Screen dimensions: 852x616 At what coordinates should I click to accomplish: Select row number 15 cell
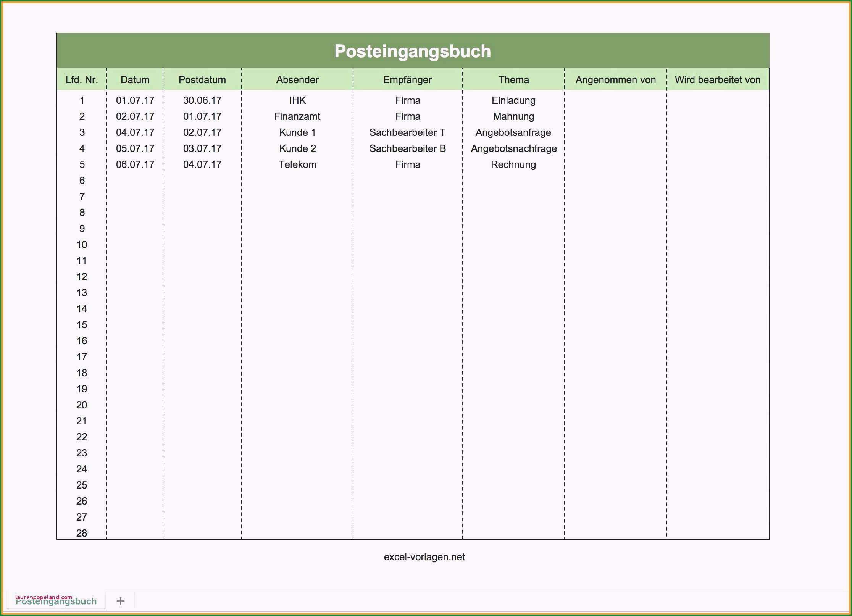pos(82,325)
